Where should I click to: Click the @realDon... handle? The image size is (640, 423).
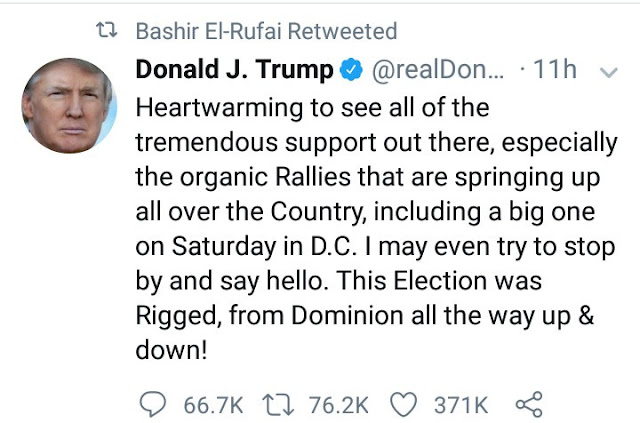coord(438,70)
